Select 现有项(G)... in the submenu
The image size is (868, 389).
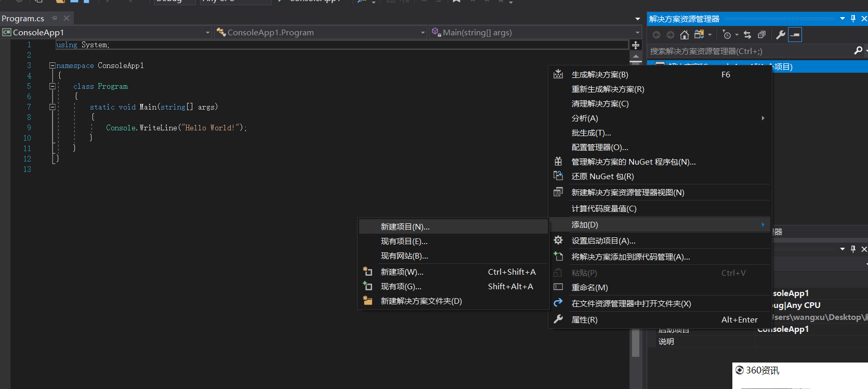(x=453, y=287)
